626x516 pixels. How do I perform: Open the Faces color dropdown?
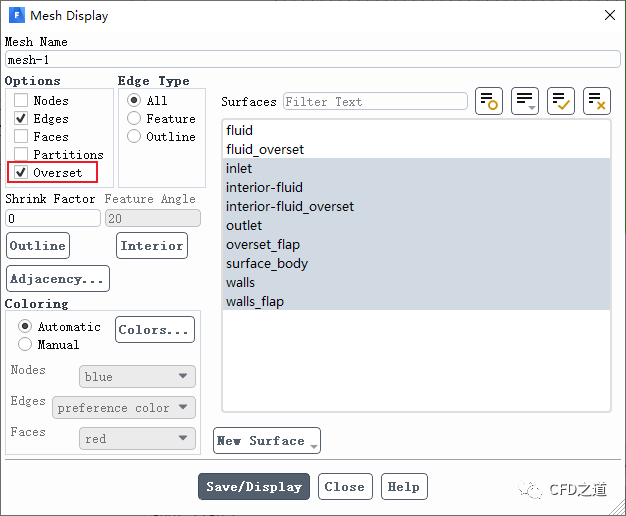coord(137,439)
